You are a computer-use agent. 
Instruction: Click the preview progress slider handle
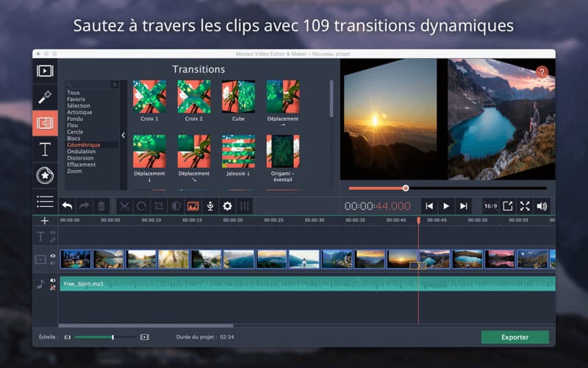[x=406, y=188]
